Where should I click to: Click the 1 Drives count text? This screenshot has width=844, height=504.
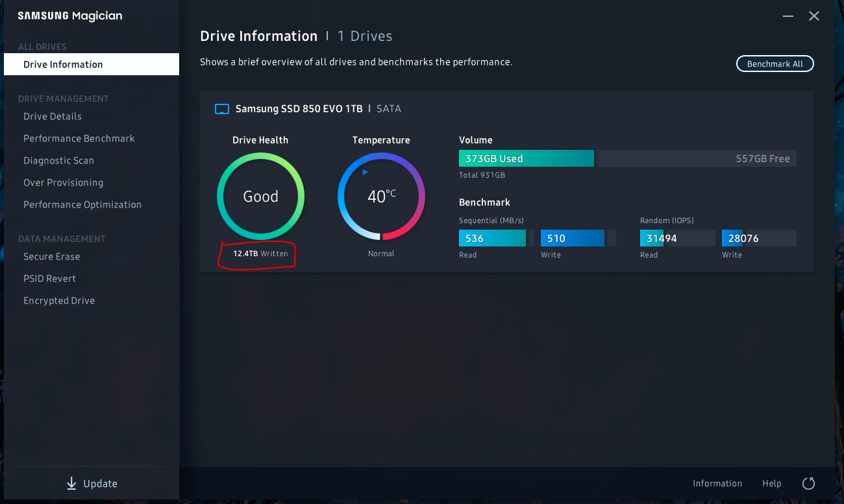pos(365,36)
